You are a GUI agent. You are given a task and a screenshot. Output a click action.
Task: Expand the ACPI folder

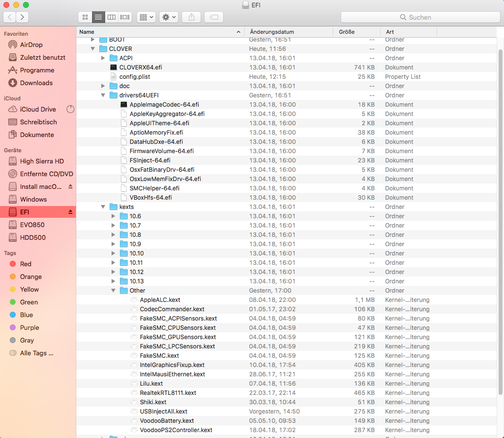click(103, 58)
